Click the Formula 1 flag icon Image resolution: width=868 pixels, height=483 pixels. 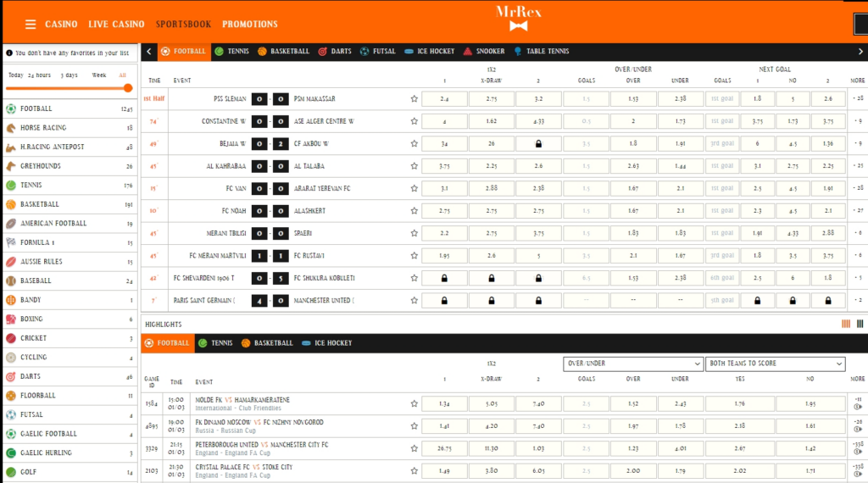11,242
